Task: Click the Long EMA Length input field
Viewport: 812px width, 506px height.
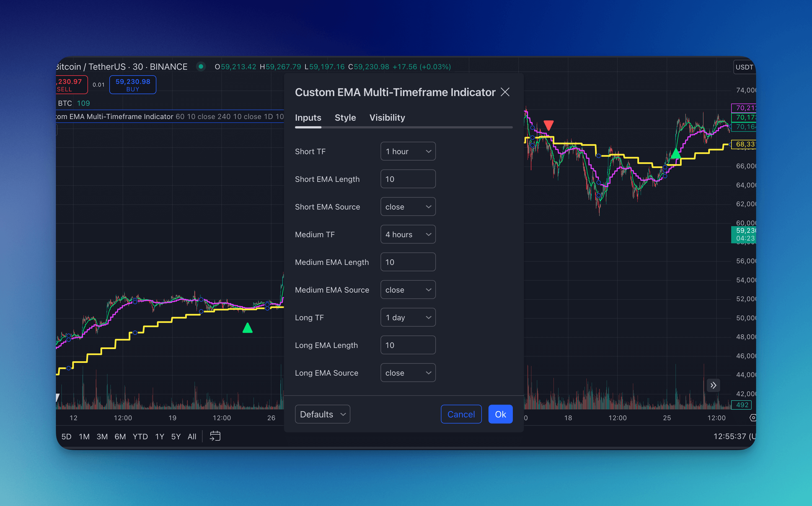Action: [407, 345]
